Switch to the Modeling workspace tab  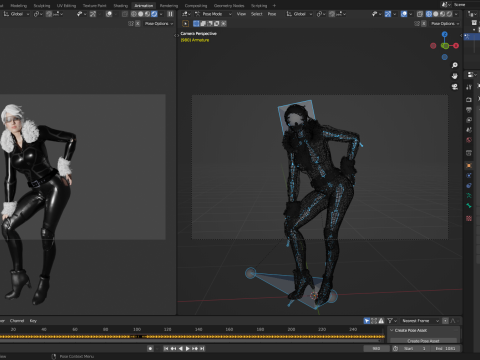pyautogui.click(x=18, y=6)
